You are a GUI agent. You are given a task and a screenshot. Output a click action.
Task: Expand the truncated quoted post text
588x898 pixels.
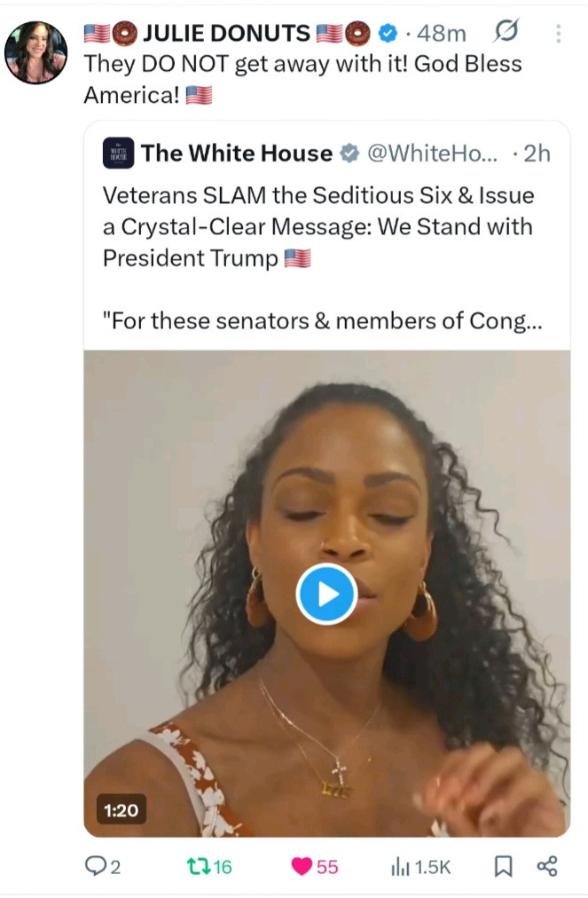point(323,320)
